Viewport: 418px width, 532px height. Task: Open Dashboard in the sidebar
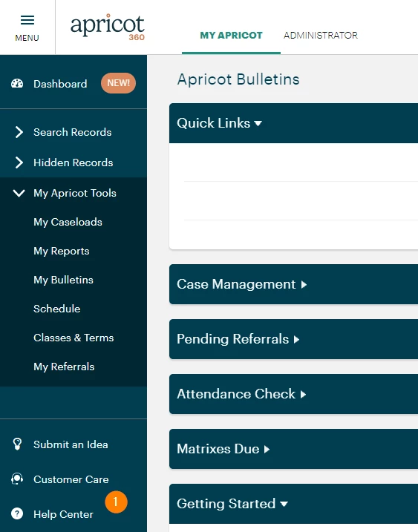60,84
